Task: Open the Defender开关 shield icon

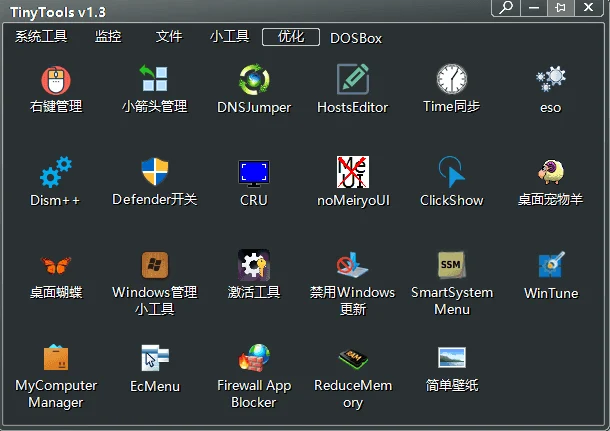Action: coord(154,173)
